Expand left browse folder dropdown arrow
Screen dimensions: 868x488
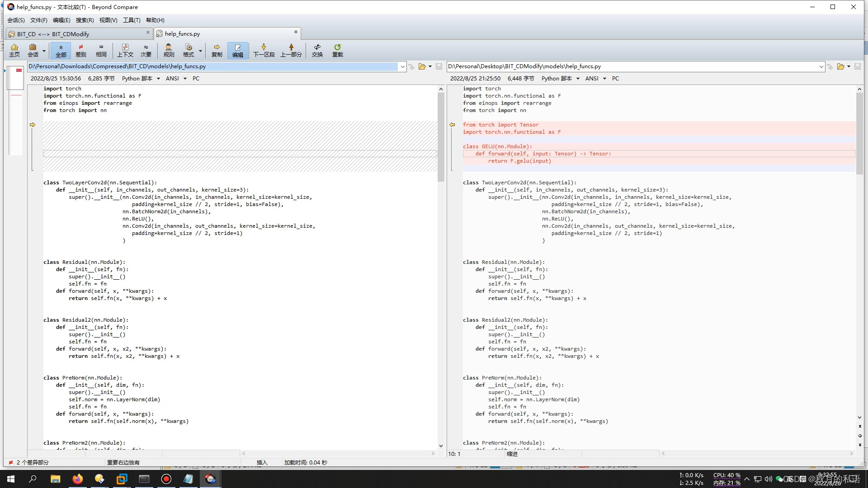430,66
